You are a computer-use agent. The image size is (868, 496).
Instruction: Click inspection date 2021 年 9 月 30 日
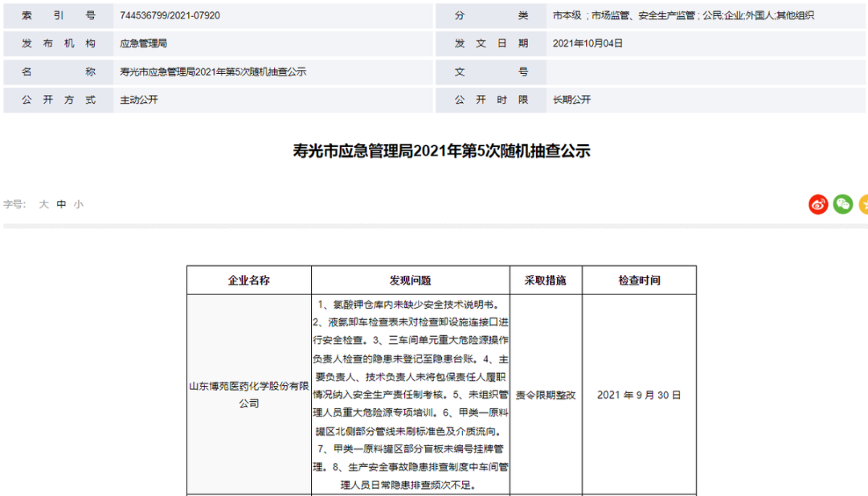(639, 395)
